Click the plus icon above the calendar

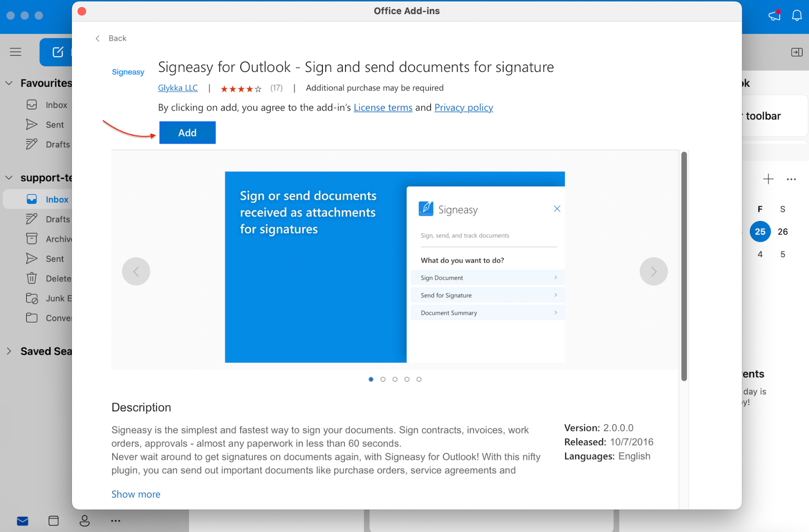pos(768,179)
